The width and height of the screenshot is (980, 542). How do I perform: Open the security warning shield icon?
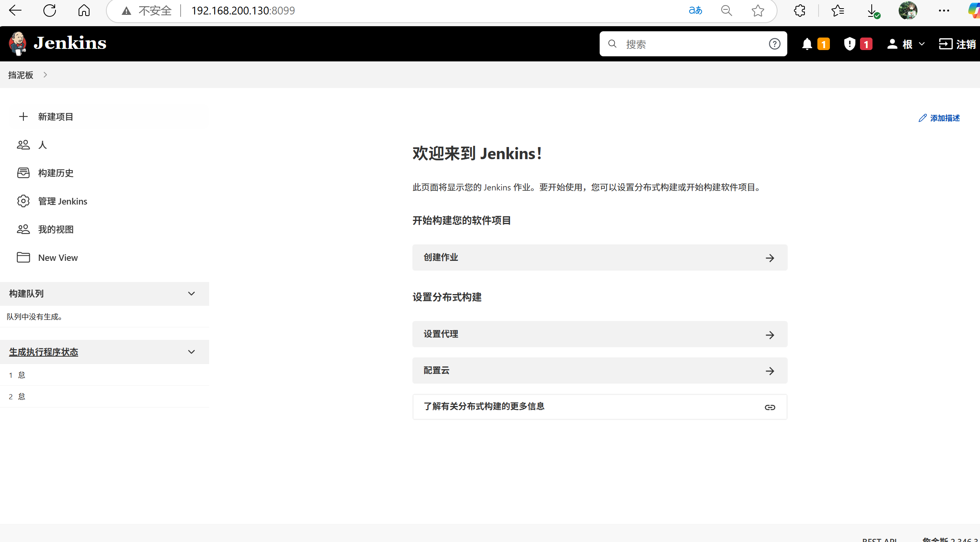coord(849,44)
